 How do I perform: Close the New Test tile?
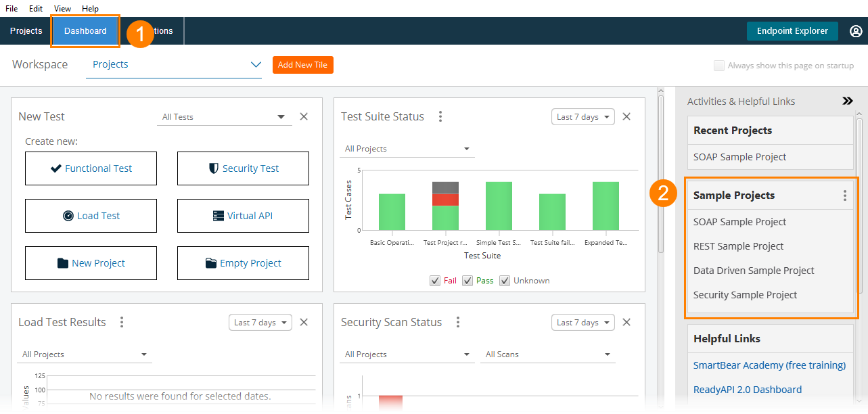pyautogui.click(x=304, y=116)
